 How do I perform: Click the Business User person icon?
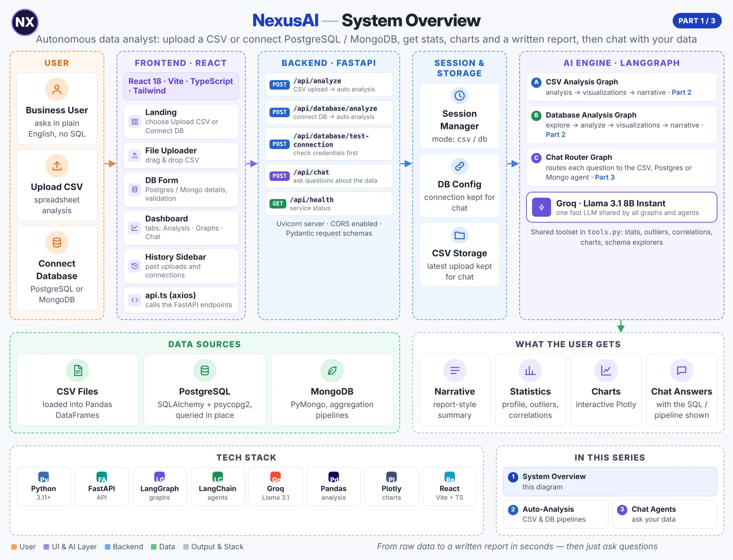point(57,89)
